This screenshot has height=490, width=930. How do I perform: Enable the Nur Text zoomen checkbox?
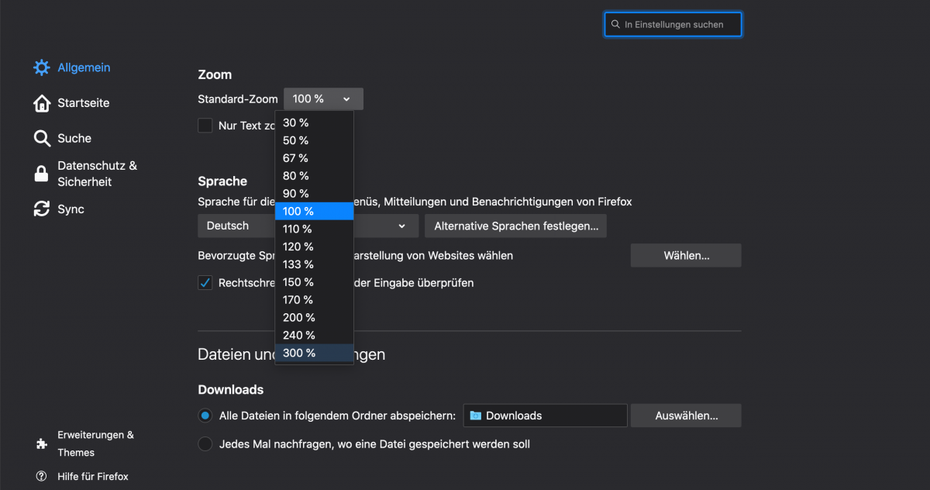tap(205, 126)
